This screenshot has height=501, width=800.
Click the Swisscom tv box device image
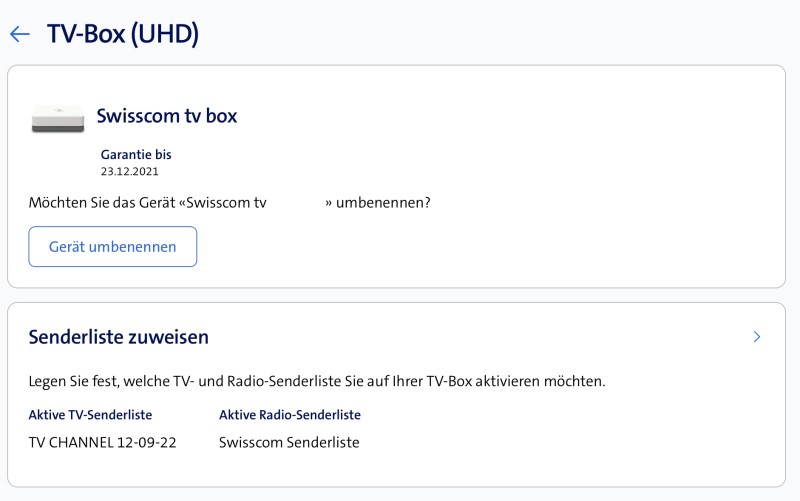click(x=58, y=118)
